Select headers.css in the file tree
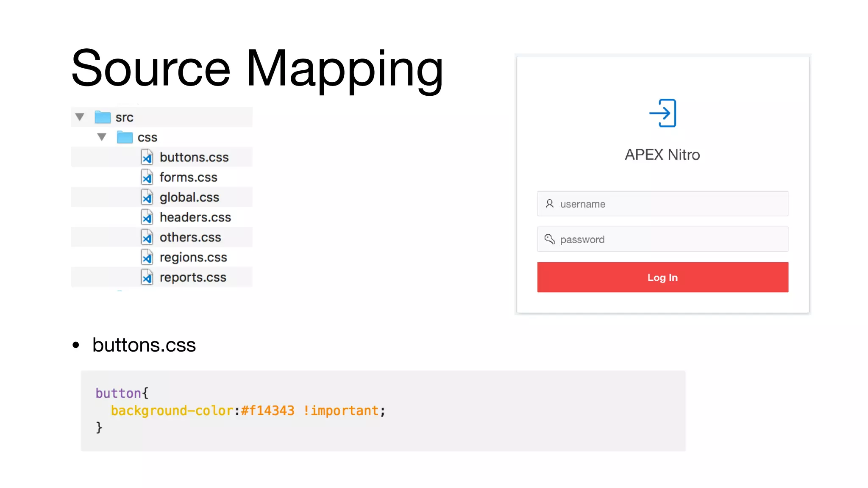This screenshot has height=488, width=868. click(x=195, y=217)
